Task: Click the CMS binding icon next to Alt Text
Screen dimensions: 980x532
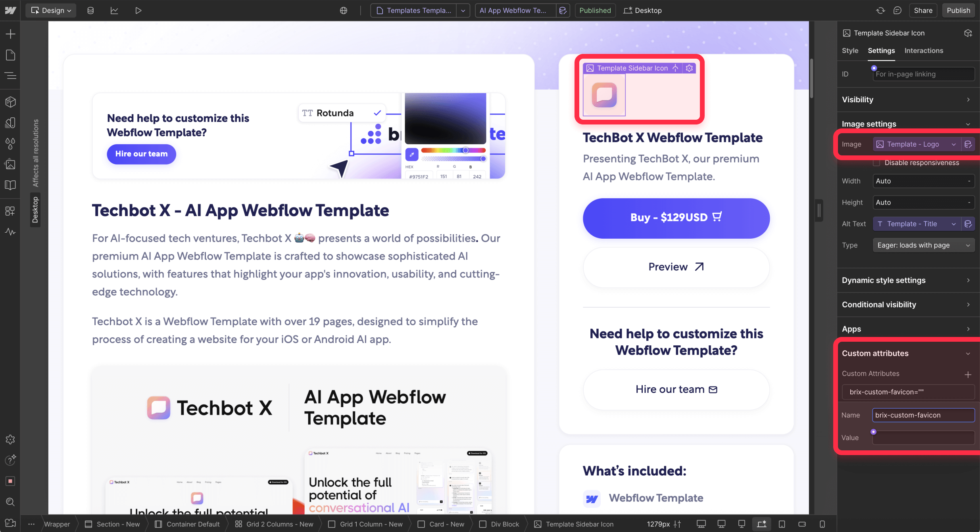Action: pos(968,224)
